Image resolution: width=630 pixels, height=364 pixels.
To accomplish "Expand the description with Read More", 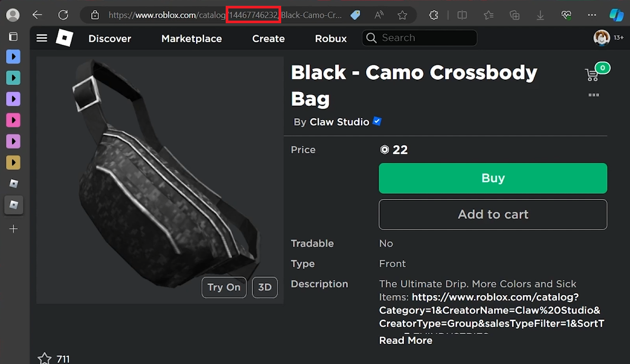I will click(x=405, y=340).
